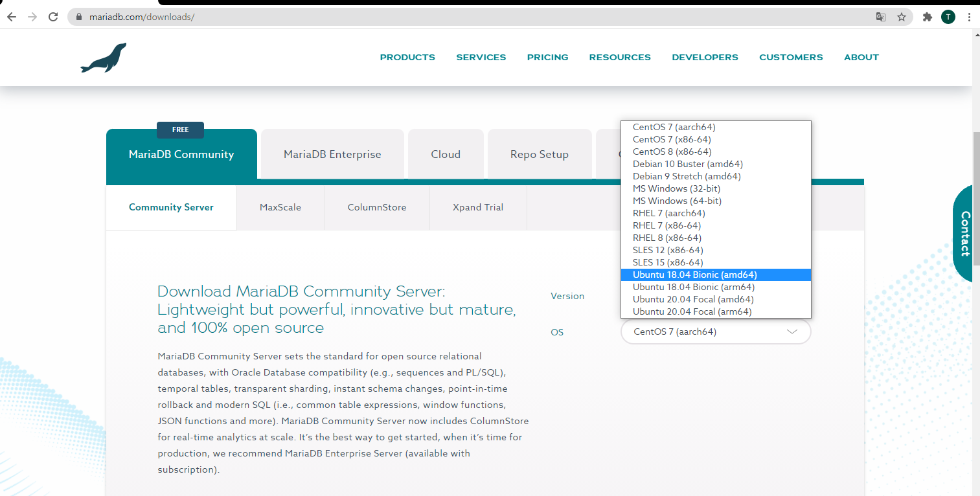The height and width of the screenshot is (496, 980).
Task: Select the Community Server sub-tab
Action: tap(171, 207)
